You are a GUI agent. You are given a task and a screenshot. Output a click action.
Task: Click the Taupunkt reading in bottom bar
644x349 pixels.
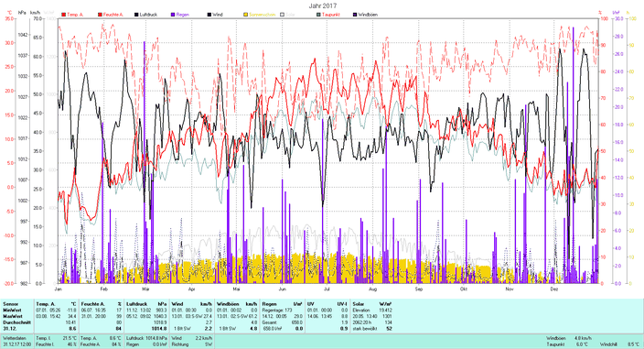point(568,344)
